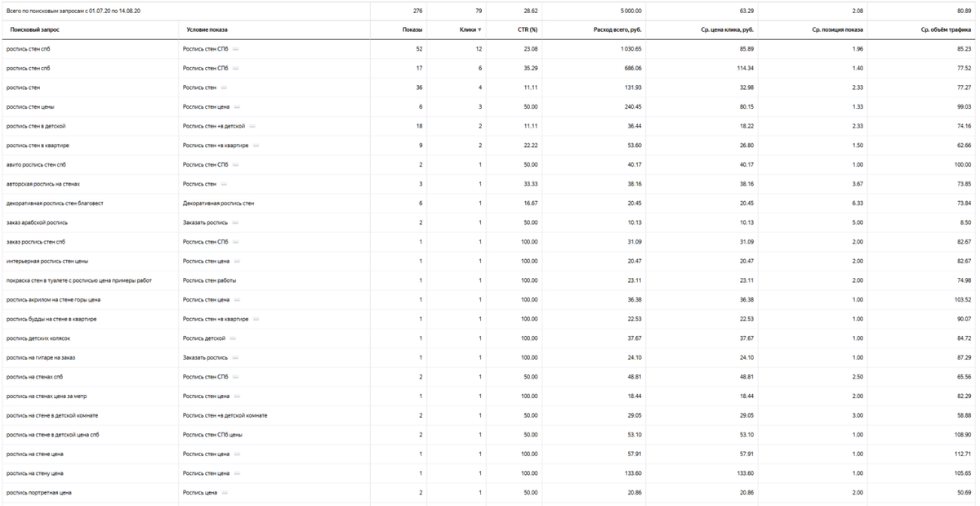Viewport: 980px width, 506px height.
Task: Open ellipsis icon for query «роспись стен» (36 показов)
Action: click(x=224, y=87)
